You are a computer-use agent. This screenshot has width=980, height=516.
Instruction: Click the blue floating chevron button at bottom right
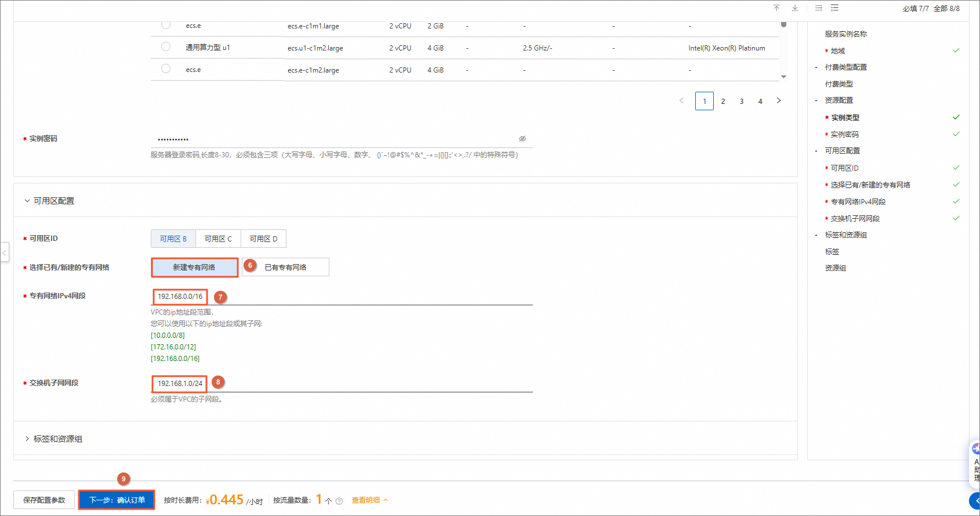(x=975, y=500)
